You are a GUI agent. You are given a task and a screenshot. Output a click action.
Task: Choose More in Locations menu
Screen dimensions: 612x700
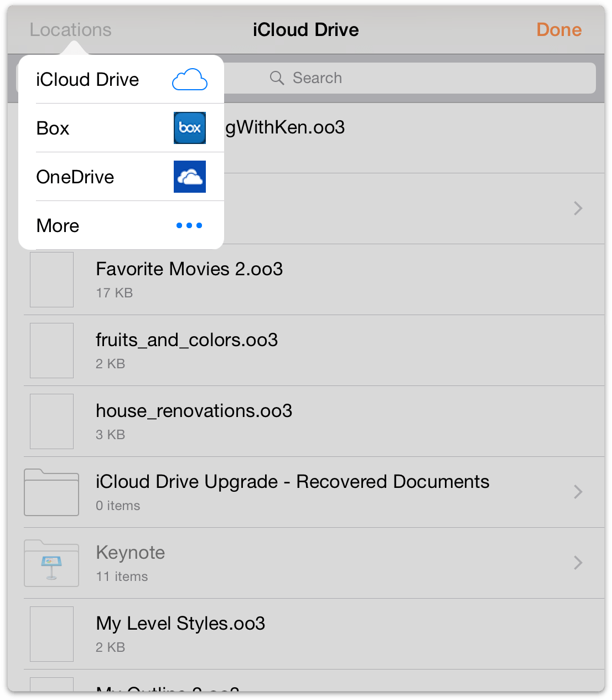click(x=121, y=225)
